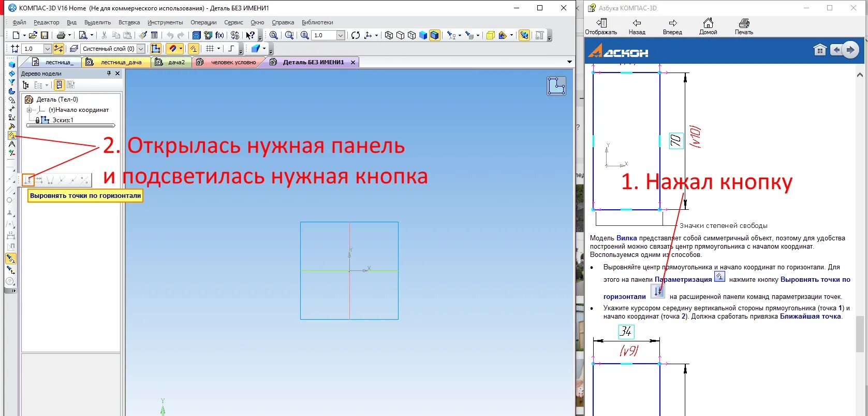Click the help window vertical scrollbar thumb
This screenshot has height=416, width=868.
tap(859, 334)
